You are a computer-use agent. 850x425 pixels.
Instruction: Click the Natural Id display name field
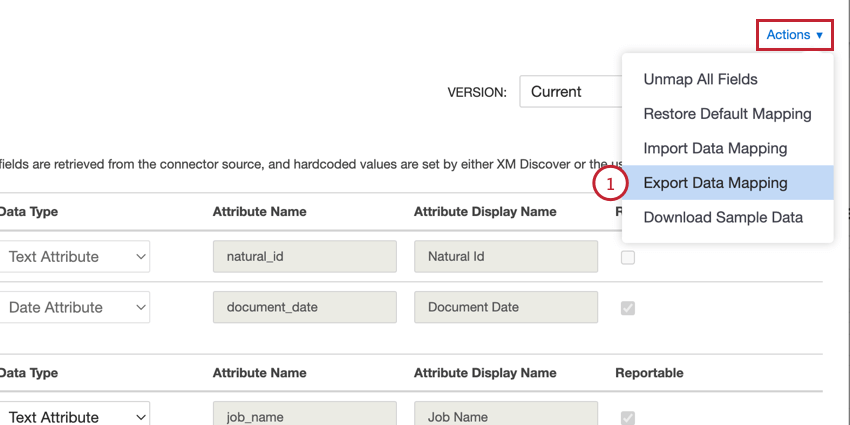506,257
